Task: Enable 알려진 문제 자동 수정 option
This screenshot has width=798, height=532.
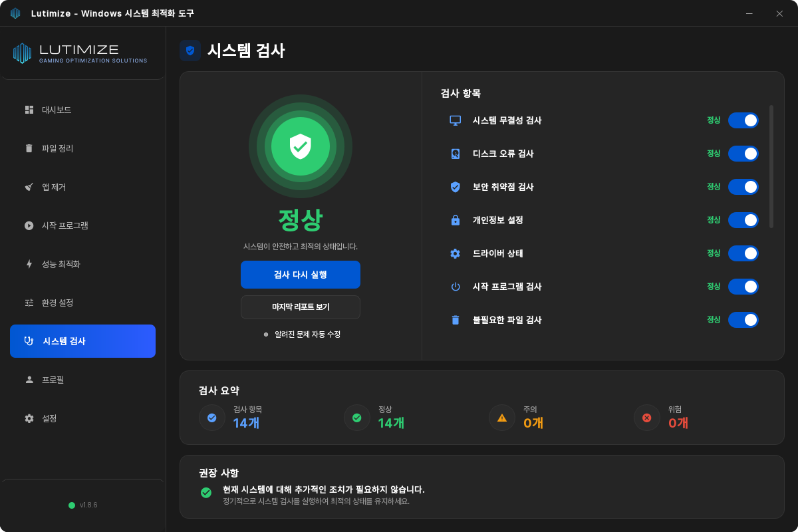Action: pyautogui.click(x=301, y=334)
